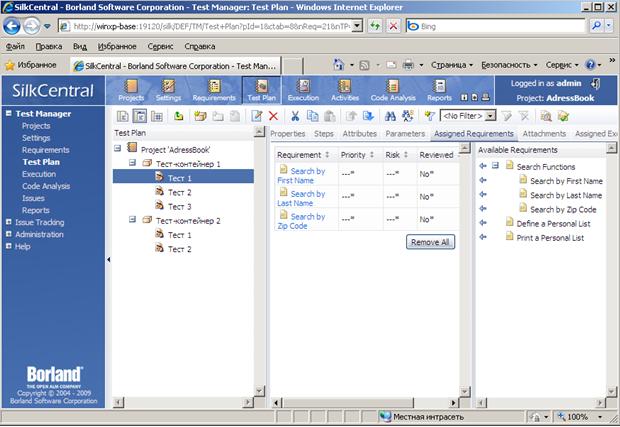This screenshot has height=427, width=620.
Task: Open the Code Analysis module icon
Action: (x=393, y=90)
